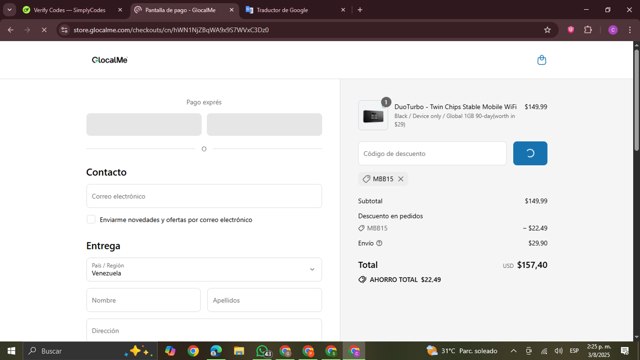Click the DuoTurbo product title text
This screenshot has width=640, height=360.
pos(455,107)
